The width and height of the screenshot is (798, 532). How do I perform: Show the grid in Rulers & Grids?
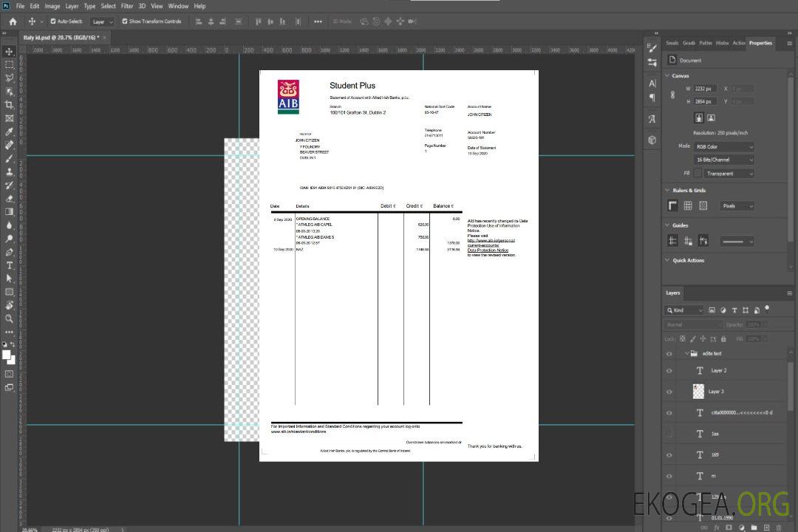coord(688,206)
